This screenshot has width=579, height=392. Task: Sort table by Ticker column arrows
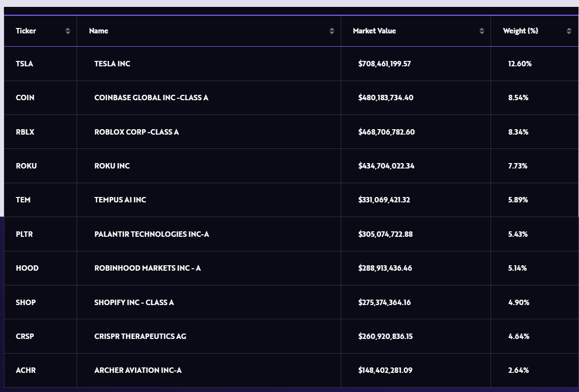[68, 31]
